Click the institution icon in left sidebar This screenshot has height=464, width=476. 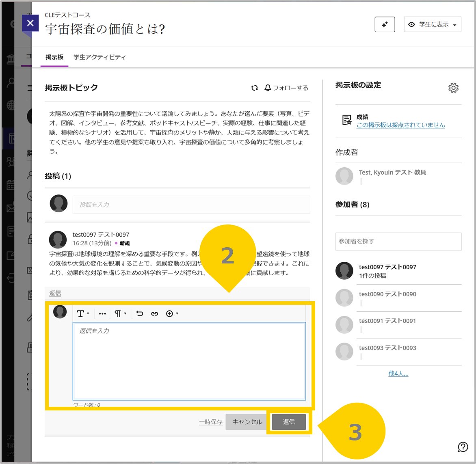coord(11,59)
